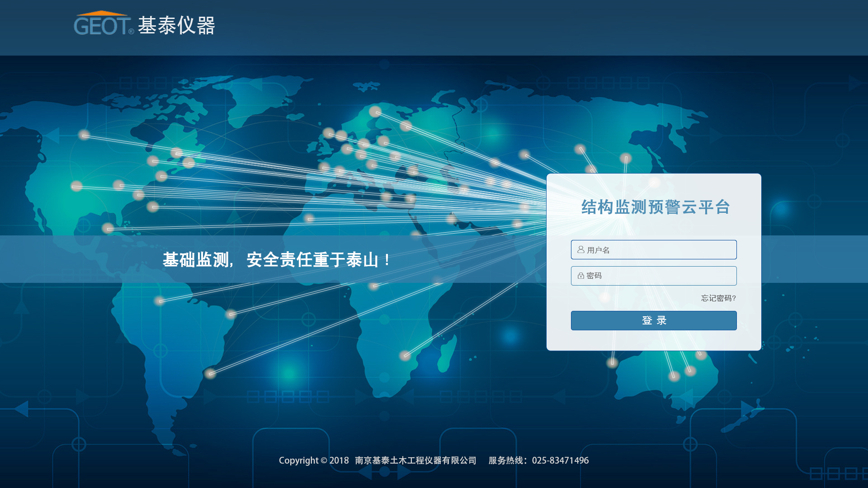The image size is (868, 488).
Task: Click the 用户名 placeholder text
Action: pyautogui.click(x=598, y=250)
